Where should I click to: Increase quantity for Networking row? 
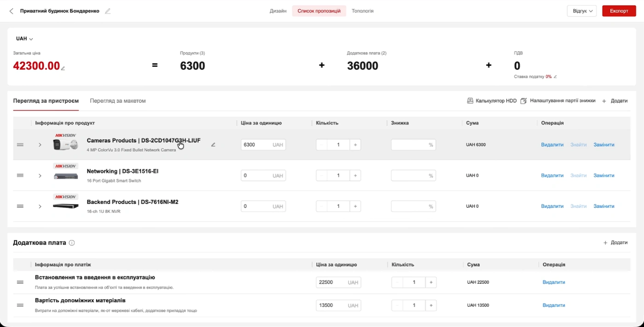click(x=355, y=175)
